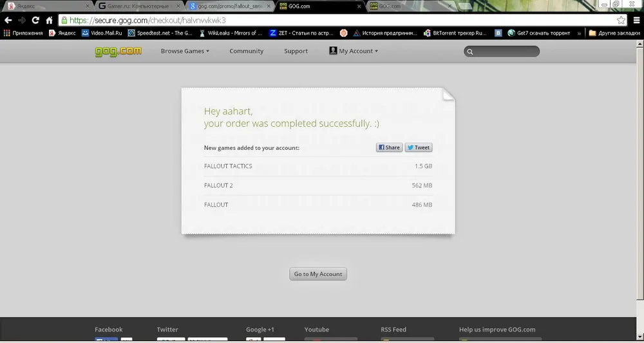
Task: Open the Video.Mail.Ru bookmark
Action: point(102,33)
